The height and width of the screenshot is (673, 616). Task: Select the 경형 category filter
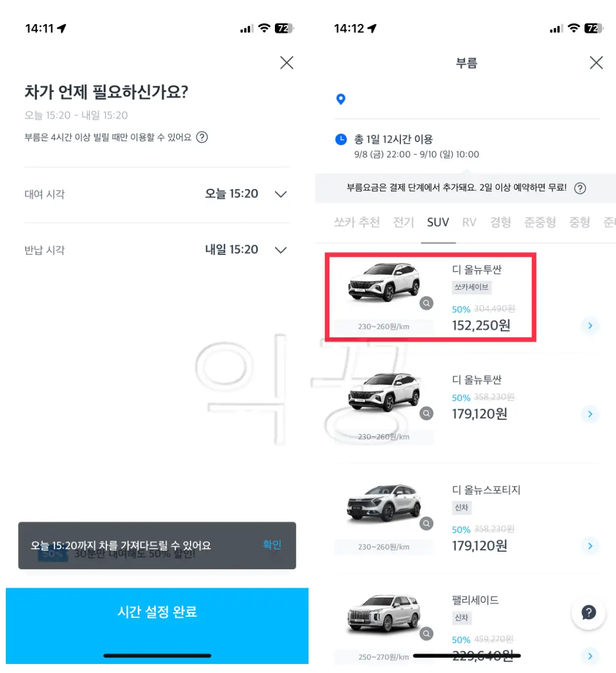[x=499, y=222]
